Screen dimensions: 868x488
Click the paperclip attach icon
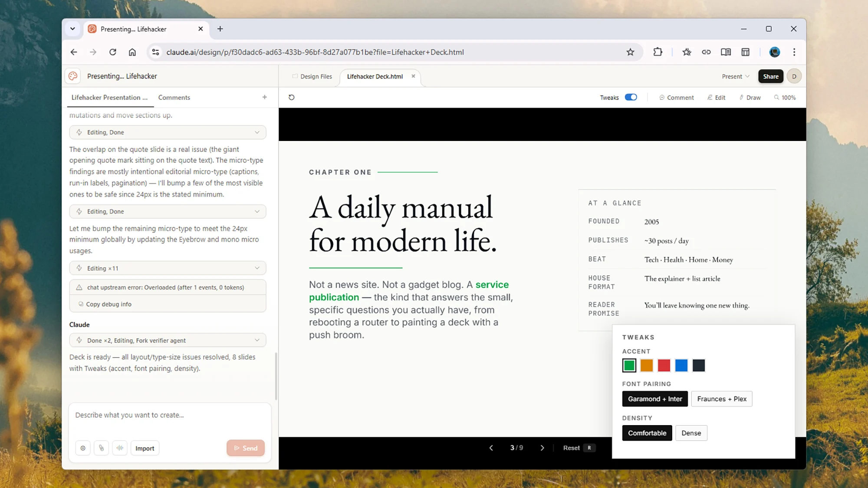coord(101,448)
